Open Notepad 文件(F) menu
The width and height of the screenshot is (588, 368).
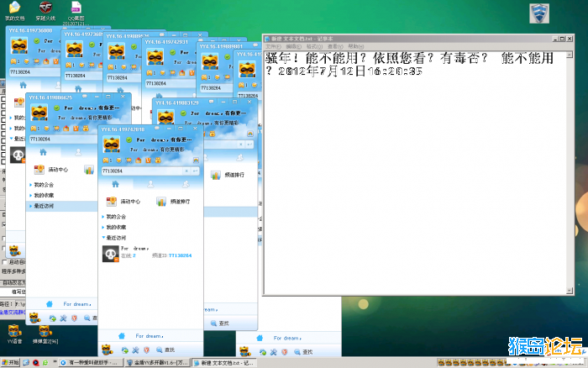tap(273, 46)
